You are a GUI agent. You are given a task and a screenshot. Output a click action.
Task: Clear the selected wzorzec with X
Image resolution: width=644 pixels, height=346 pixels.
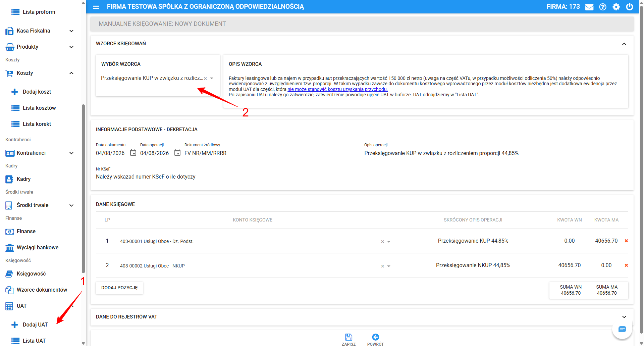tap(205, 79)
